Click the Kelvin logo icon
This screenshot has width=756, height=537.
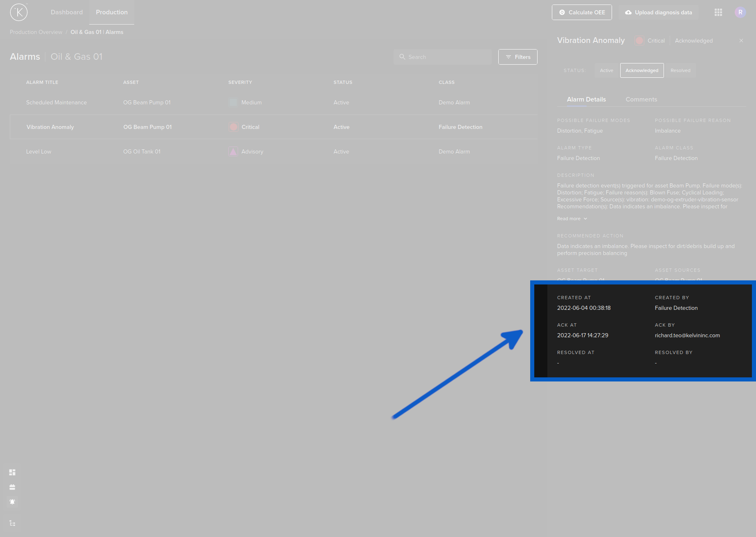coord(19,12)
